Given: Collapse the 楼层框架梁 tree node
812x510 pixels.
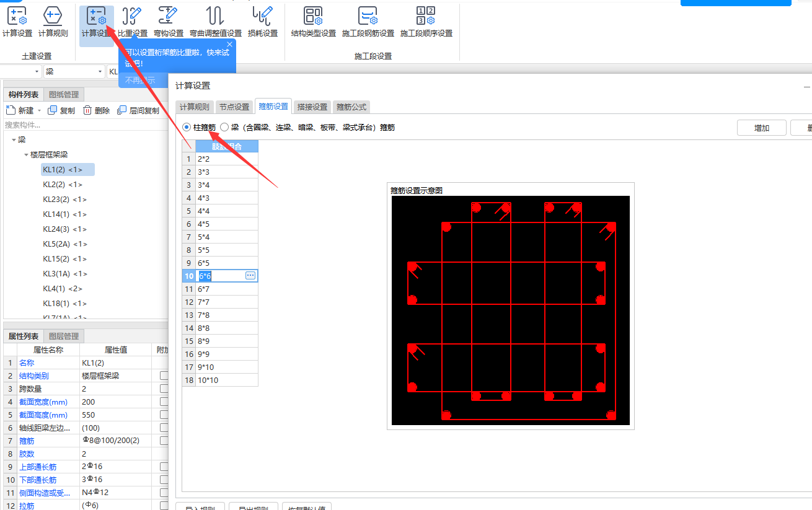Looking at the screenshot, I should click(26, 155).
